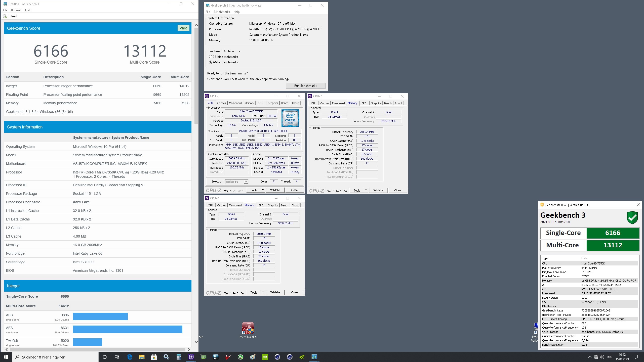Open Mainboard tab in CPU-Z processor window
The height and width of the screenshot is (362, 644).
tap(235, 103)
